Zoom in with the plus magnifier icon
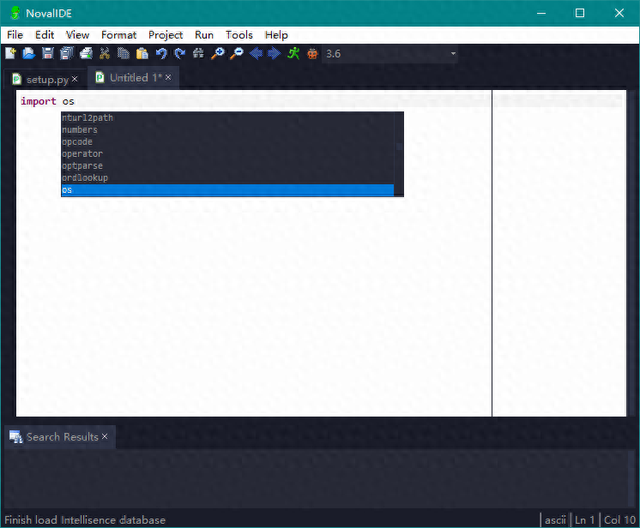Image resolution: width=640 pixels, height=528 pixels. 218,53
